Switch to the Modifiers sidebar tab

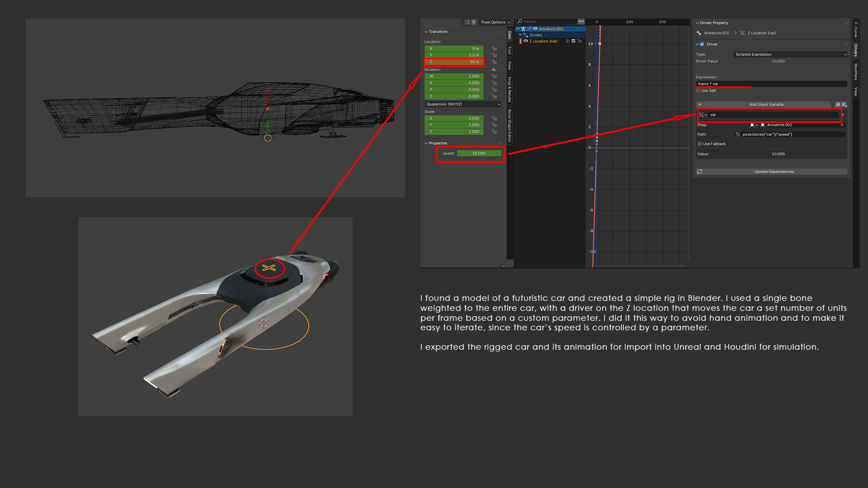tap(856, 71)
